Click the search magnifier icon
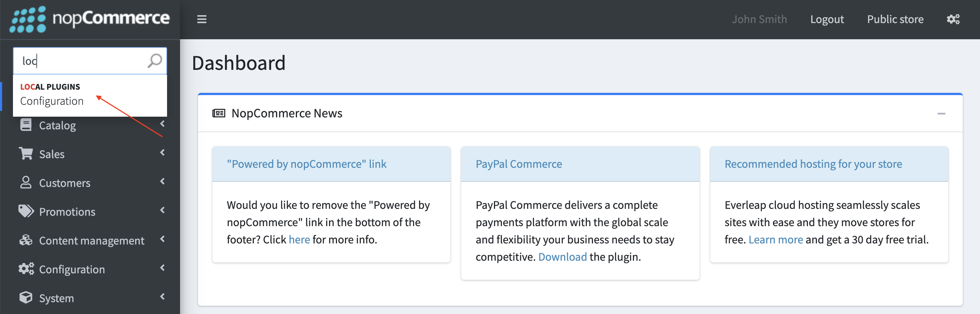 tap(154, 60)
